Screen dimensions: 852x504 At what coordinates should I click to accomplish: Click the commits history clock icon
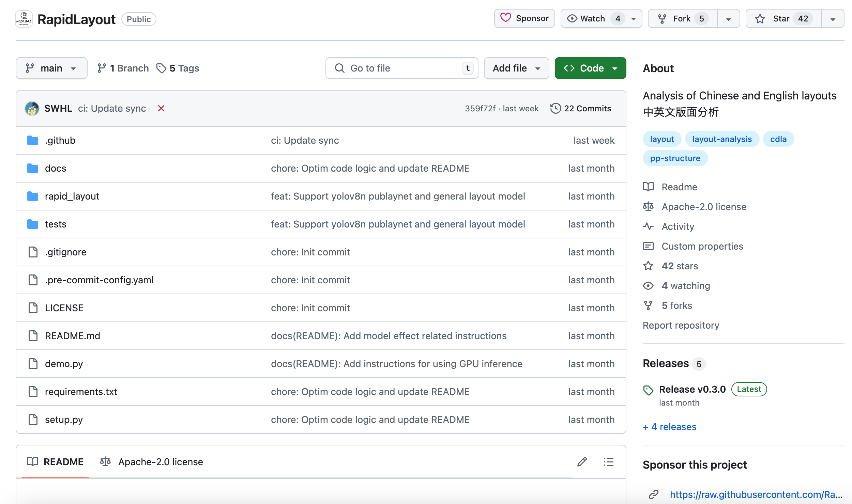coord(556,108)
